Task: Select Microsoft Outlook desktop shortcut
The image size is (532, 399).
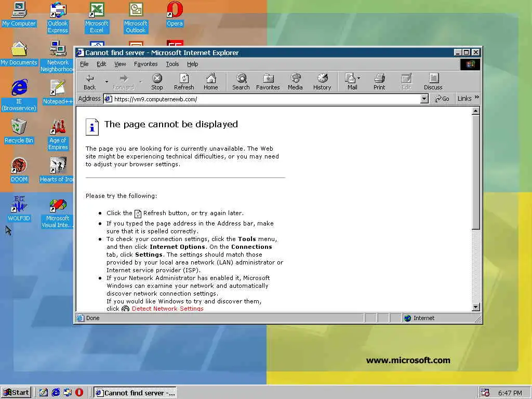Action: (136, 18)
